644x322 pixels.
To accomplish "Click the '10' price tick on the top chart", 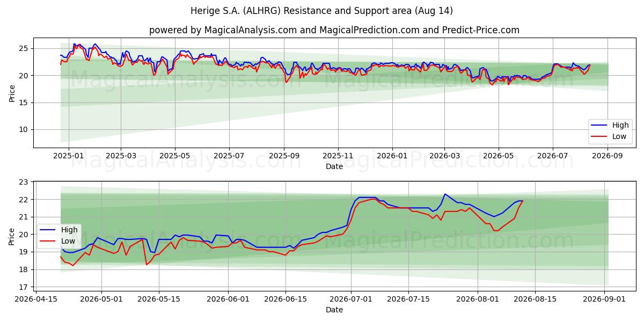I will click(24, 129).
